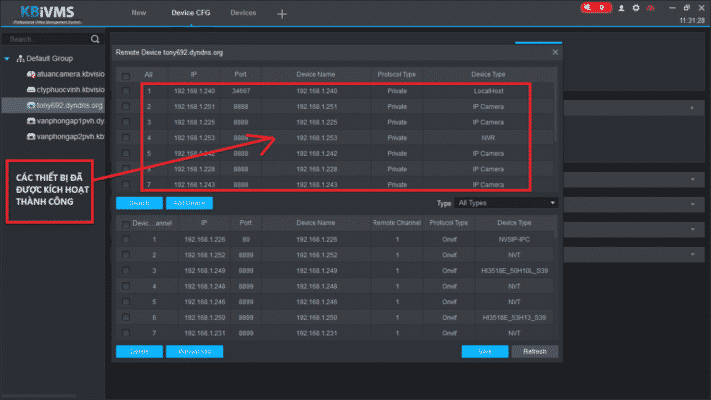The image size is (711, 400).
Task: Click the Search button above Type dropdown
Action: pyautogui.click(x=139, y=203)
